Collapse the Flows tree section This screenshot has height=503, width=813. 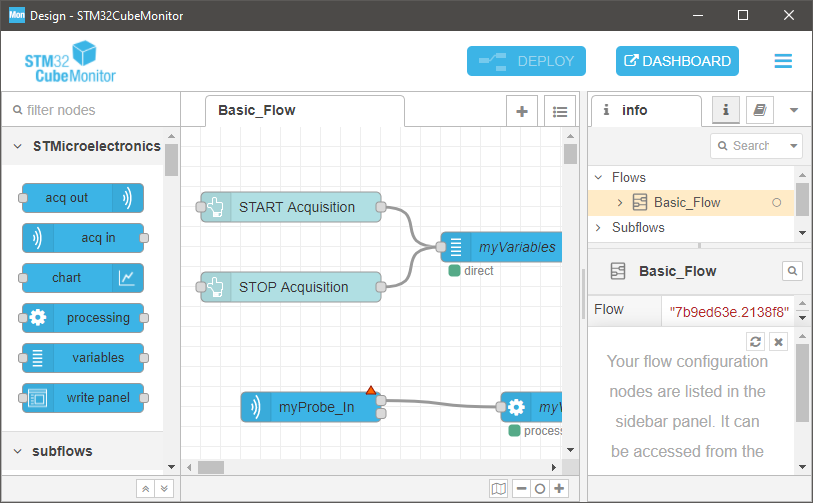pos(598,177)
